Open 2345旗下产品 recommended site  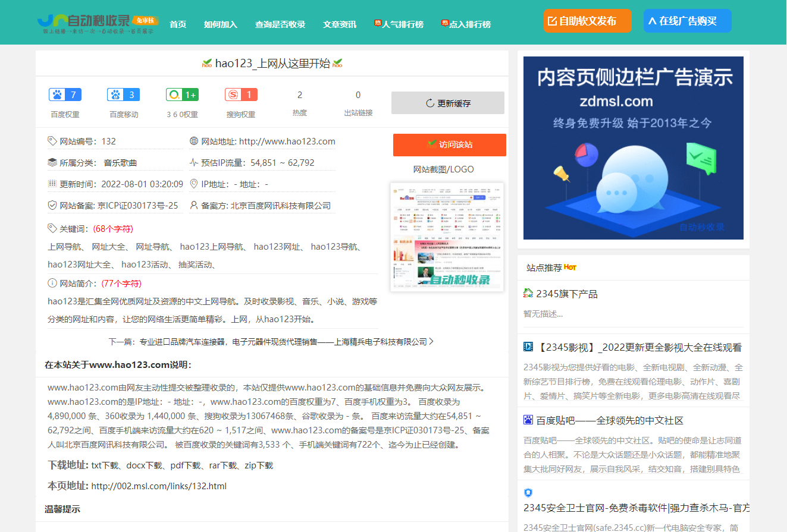coord(567,294)
